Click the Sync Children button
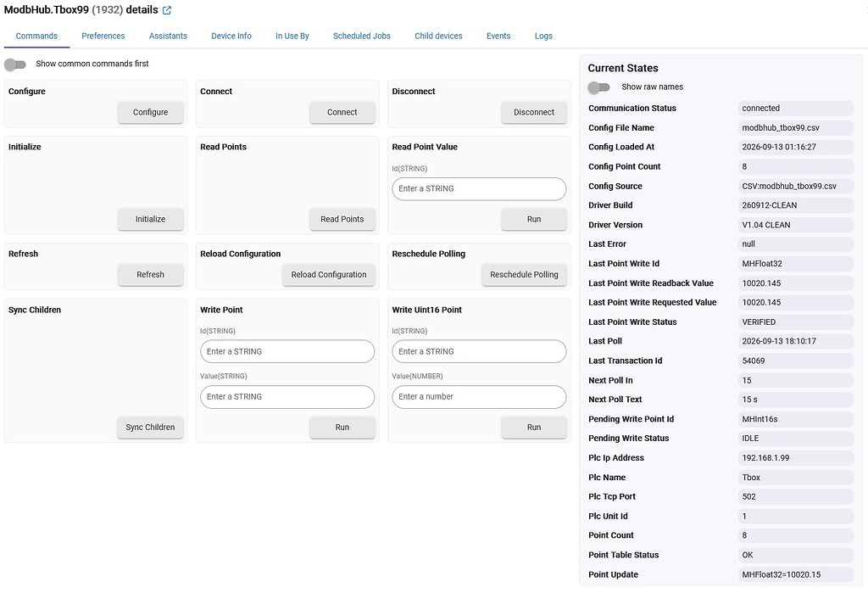The height and width of the screenshot is (593, 868). click(x=150, y=428)
